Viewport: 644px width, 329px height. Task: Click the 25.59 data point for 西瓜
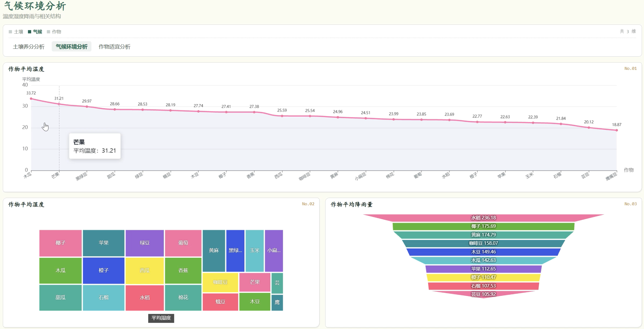(282, 116)
